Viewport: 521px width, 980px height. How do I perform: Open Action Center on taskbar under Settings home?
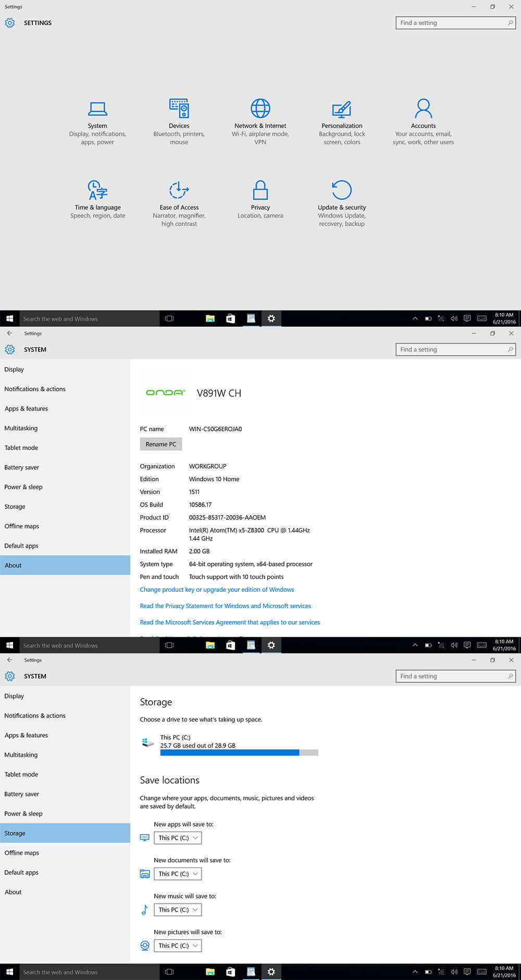click(x=467, y=318)
